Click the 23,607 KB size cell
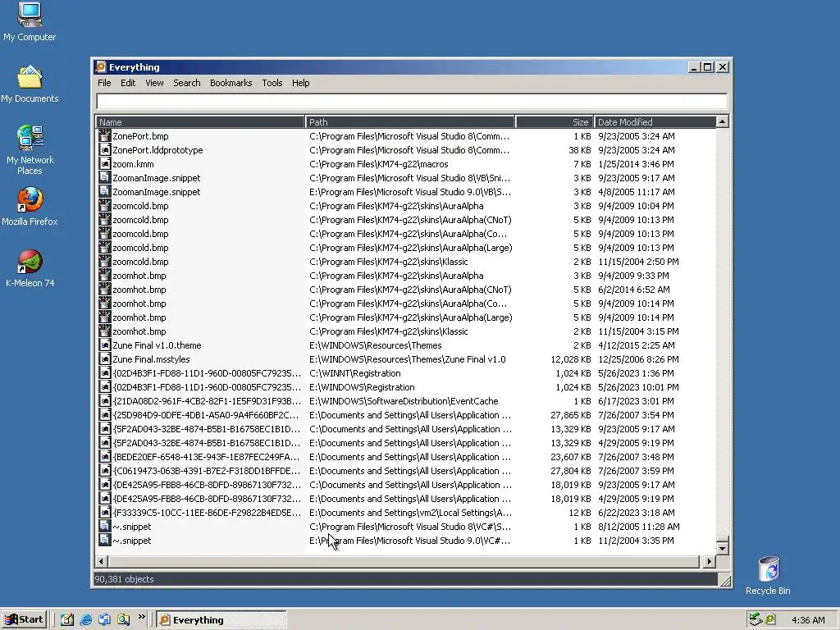The width and height of the screenshot is (840, 630). [x=571, y=457]
